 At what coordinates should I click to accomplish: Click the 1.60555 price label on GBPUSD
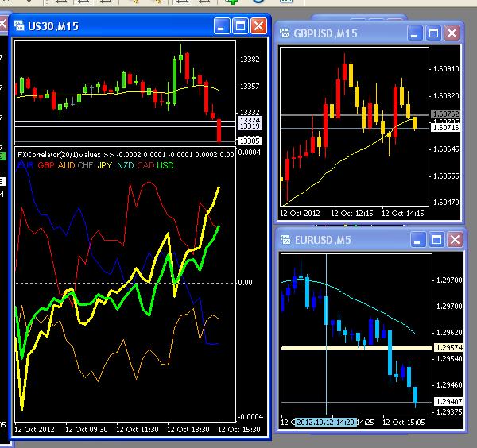[x=446, y=176]
